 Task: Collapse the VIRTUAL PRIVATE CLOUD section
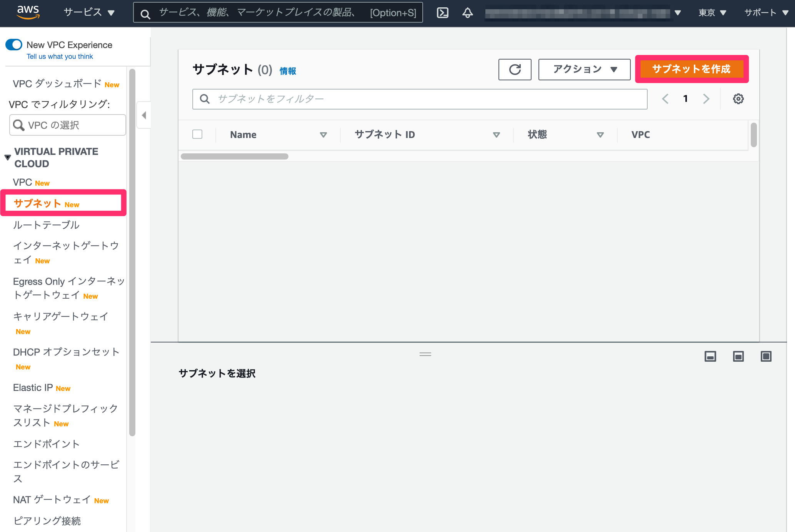point(7,158)
